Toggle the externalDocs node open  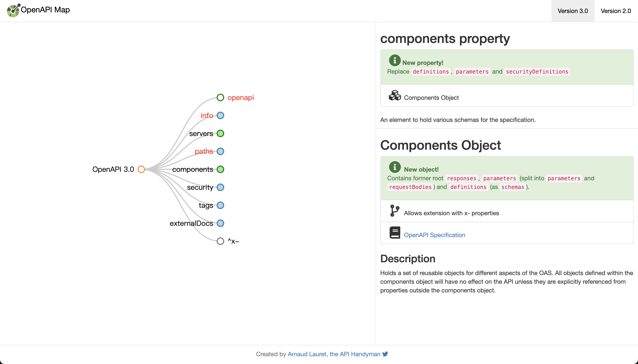220,223
